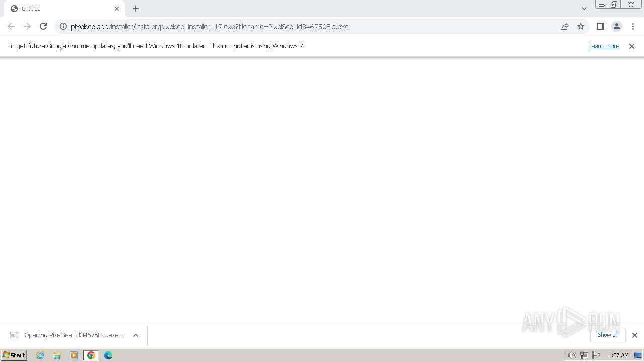View site information icon in address bar
This screenshot has width=644, height=362.
[x=63, y=26]
